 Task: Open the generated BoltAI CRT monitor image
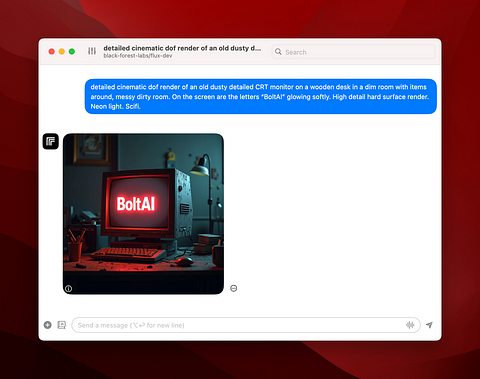[143, 214]
